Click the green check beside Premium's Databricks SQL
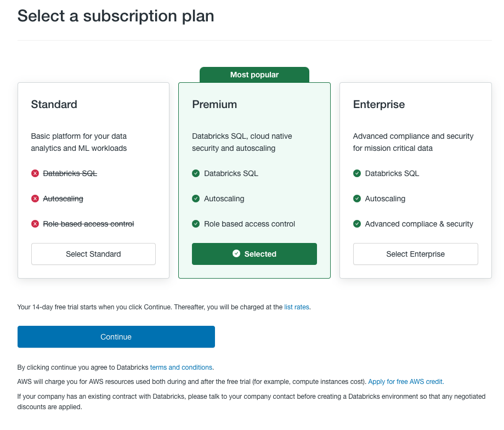This screenshot has height=430, width=504. tap(196, 173)
